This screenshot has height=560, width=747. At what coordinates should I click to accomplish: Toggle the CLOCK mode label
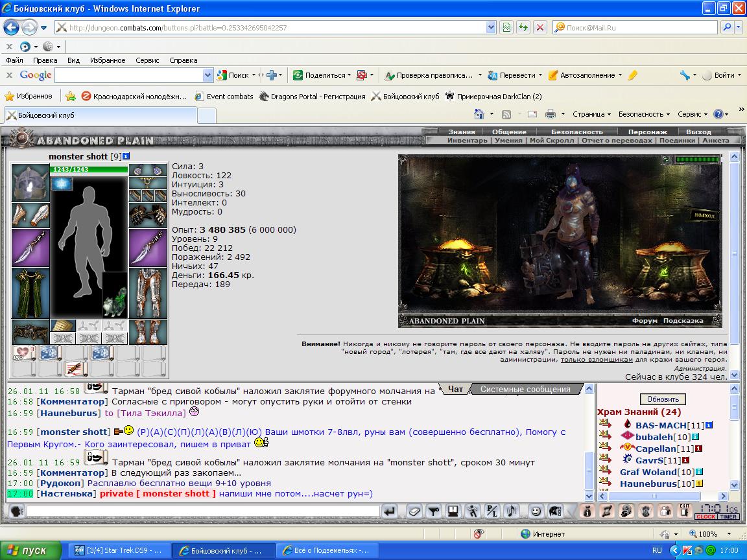click(x=706, y=517)
